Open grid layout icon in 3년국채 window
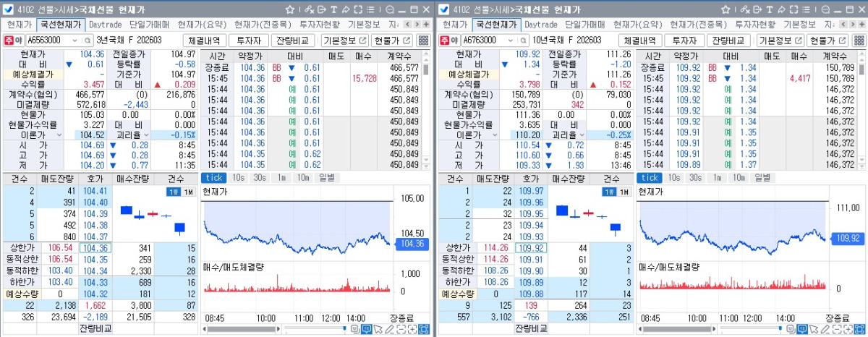The image size is (868, 337). click(x=423, y=40)
